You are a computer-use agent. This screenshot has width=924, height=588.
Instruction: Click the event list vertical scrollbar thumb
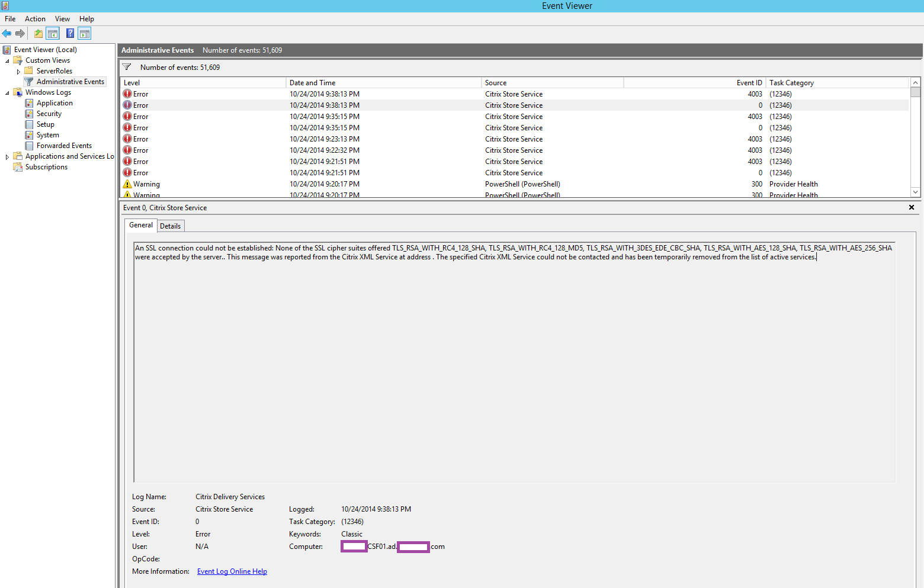point(916,92)
